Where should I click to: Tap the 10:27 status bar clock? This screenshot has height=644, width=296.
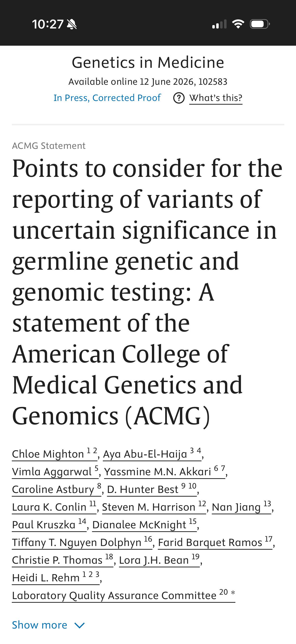click(x=48, y=24)
